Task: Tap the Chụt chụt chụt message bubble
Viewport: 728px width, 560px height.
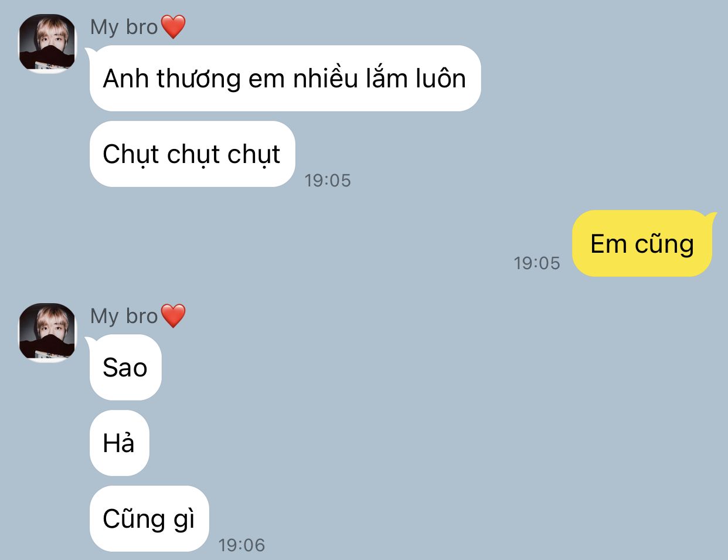Action: (x=192, y=154)
